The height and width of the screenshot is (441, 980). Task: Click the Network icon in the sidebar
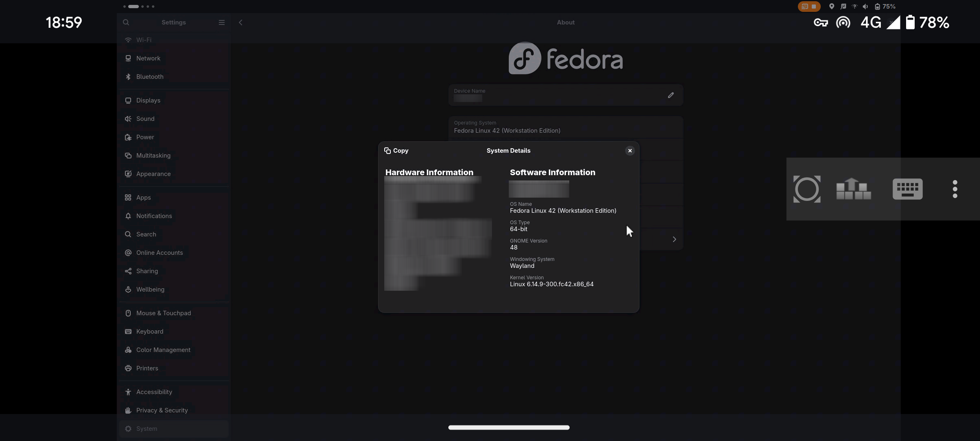click(128, 58)
